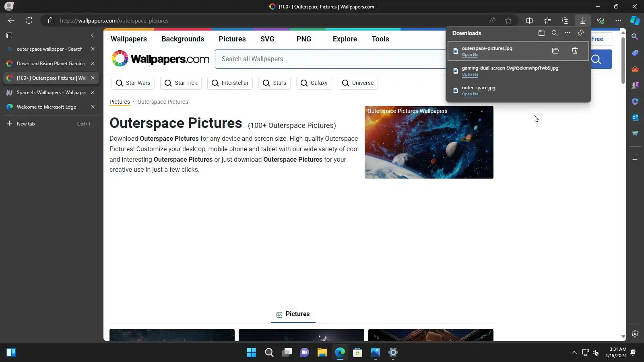
Task: Add a new app to the sidebar
Action: [635, 160]
